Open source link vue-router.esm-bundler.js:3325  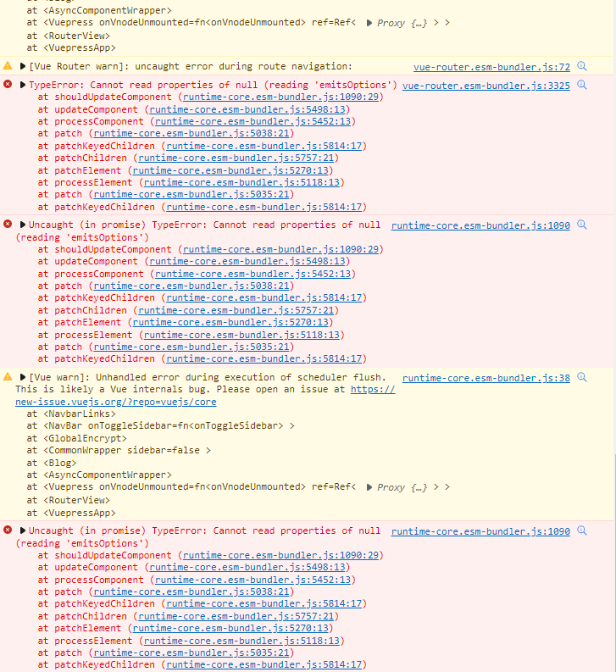(x=486, y=86)
